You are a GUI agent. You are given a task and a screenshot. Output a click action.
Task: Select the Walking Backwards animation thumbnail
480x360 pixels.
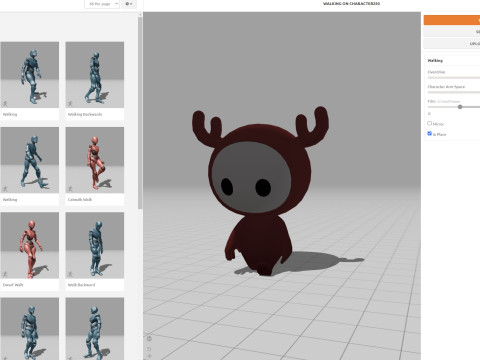pyautogui.click(x=95, y=75)
